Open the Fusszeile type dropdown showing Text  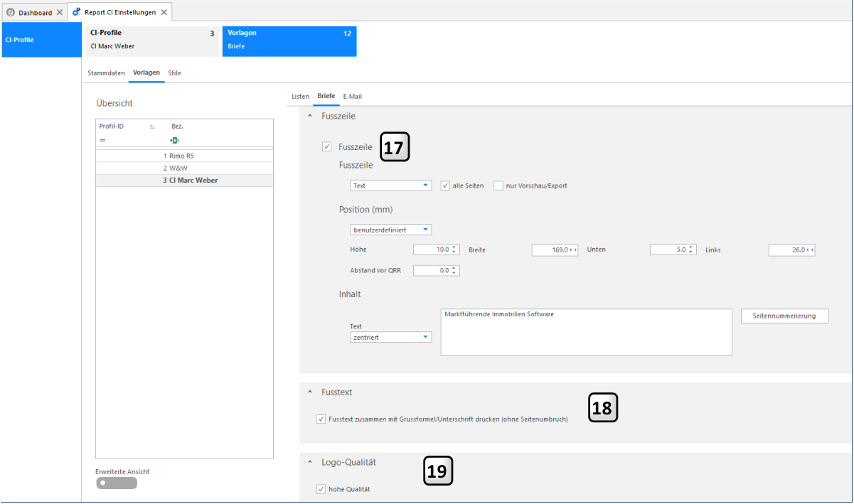coord(392,186)
